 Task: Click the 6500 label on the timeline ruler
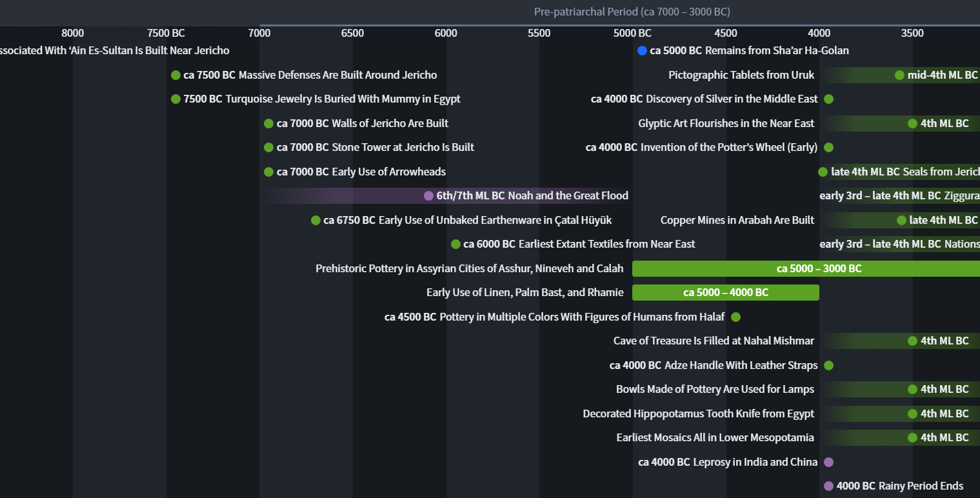pos(352,33)
